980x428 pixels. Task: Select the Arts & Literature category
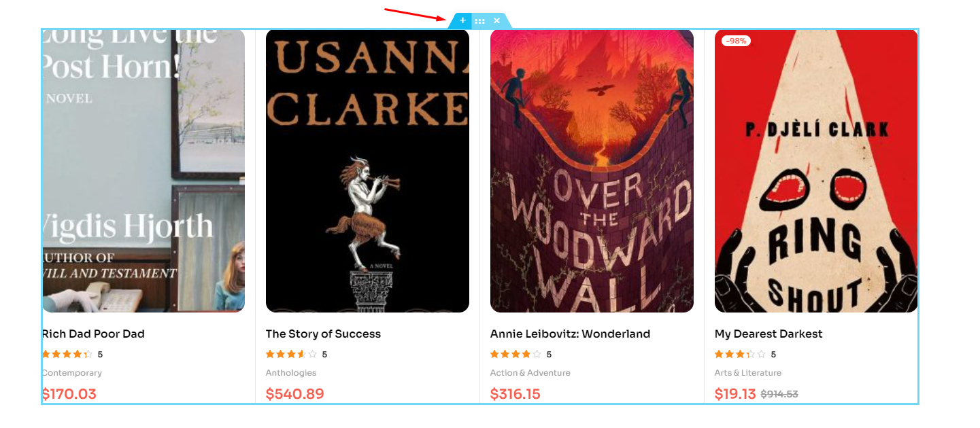747,373
